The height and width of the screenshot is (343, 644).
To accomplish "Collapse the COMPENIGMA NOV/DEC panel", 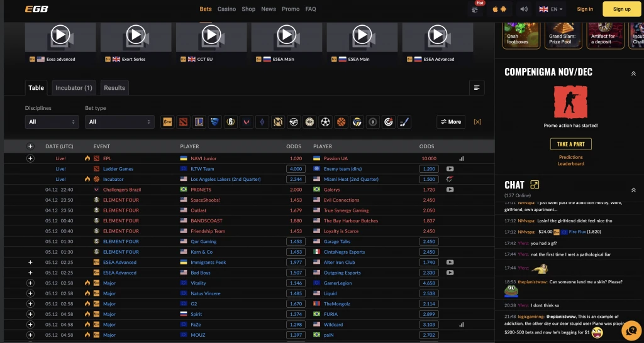I will (x=633, y=73).
